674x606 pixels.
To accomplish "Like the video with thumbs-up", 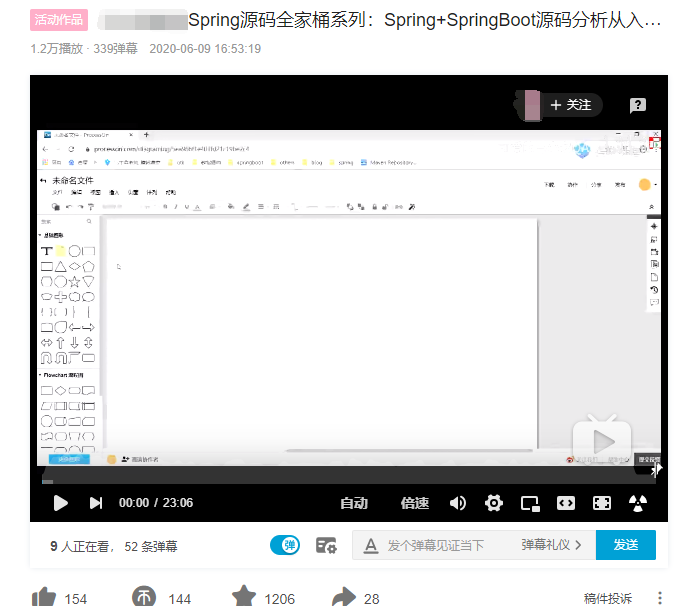I will coord(44,597).
